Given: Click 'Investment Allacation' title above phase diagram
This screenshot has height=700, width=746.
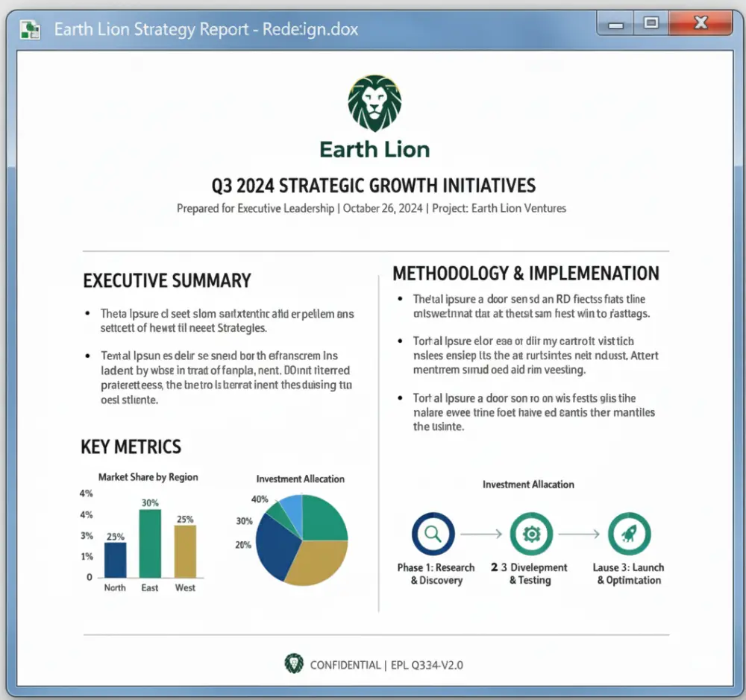Looking at the screenshot, I should pos(528,485).
